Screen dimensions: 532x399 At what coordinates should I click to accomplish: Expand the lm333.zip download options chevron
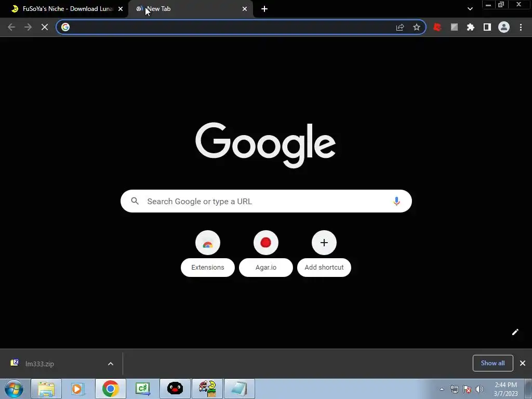111,364
